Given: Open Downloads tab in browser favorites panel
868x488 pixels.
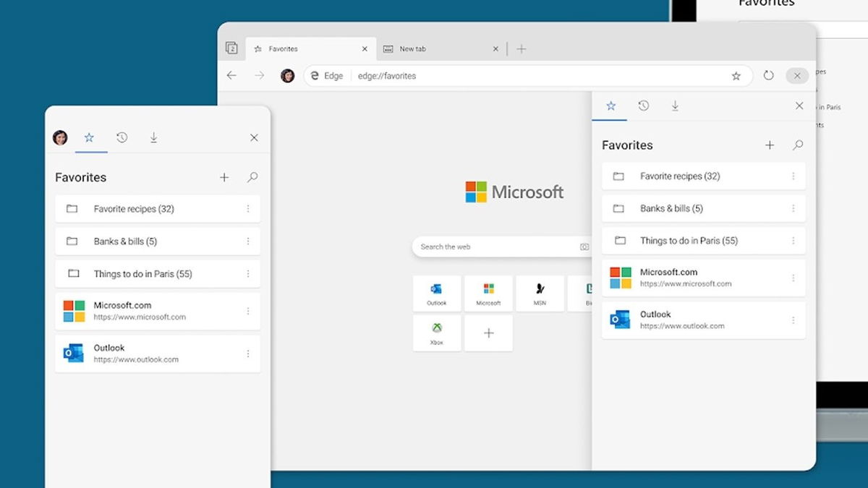Looking at the screenshot, I should tap(675, 106).
